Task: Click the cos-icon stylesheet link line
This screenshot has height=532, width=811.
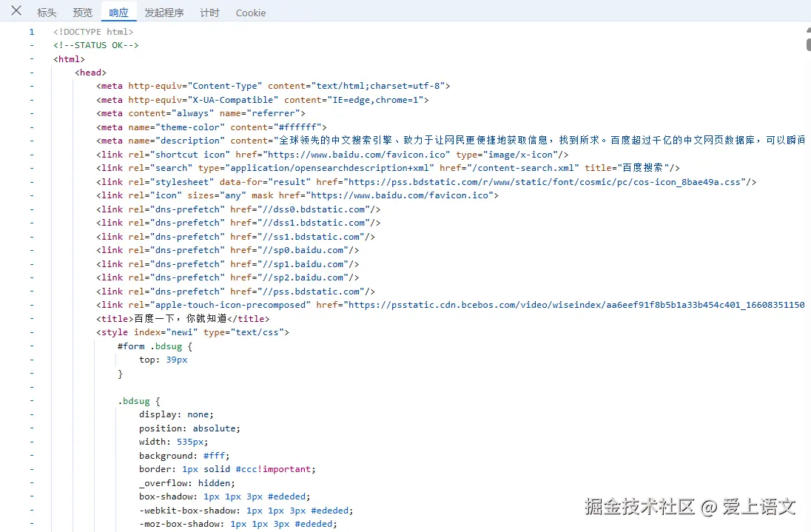Action: click(426, 182)
